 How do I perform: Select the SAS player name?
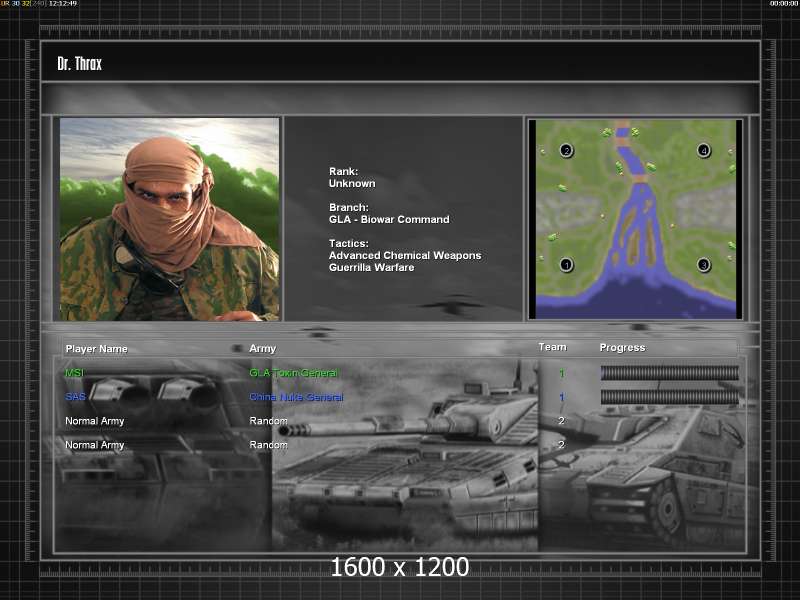click(x=76, y=397)
